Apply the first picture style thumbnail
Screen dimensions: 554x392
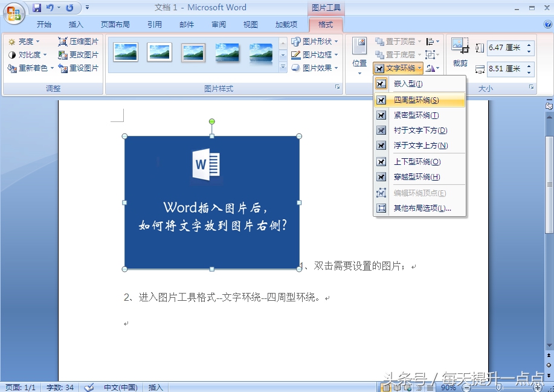coord(126,53)
